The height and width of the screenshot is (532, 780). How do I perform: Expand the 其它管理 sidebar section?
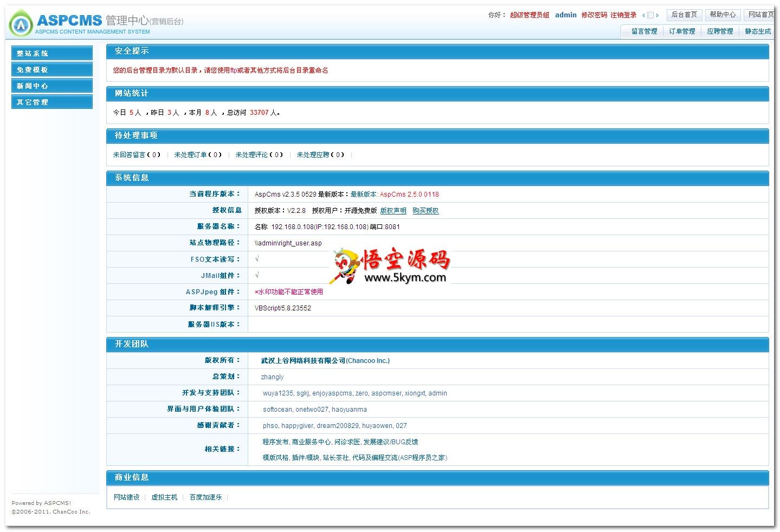[52, 102]
